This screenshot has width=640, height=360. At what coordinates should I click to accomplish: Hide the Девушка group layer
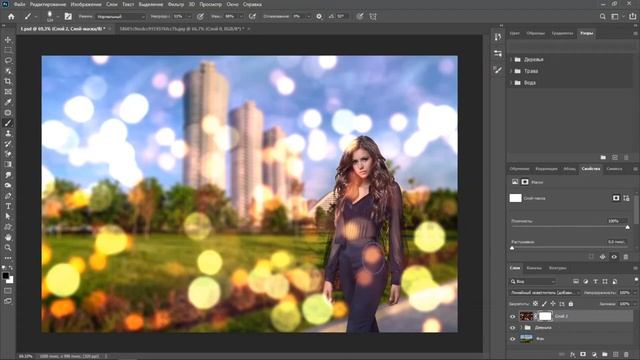pyautogui.click(x=513, y=328)
